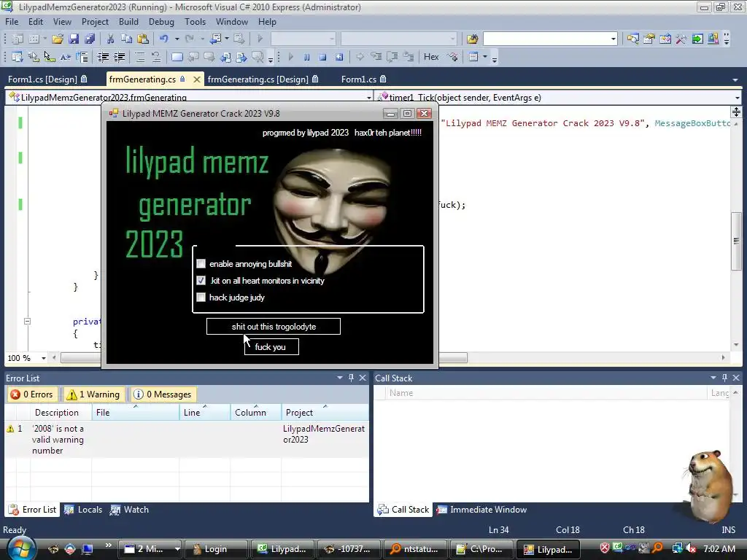Sort Error List by Project column
Screen dimensions: 747x560
pos(325,413)
